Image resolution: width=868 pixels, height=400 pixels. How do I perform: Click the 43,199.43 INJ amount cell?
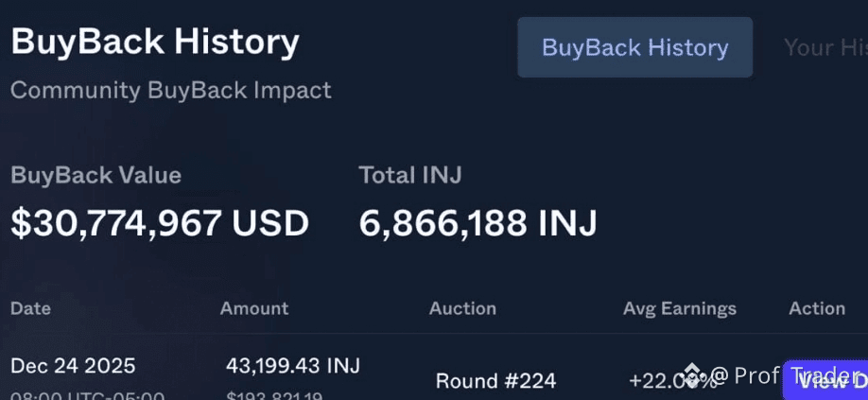click(x=293, y=365)
